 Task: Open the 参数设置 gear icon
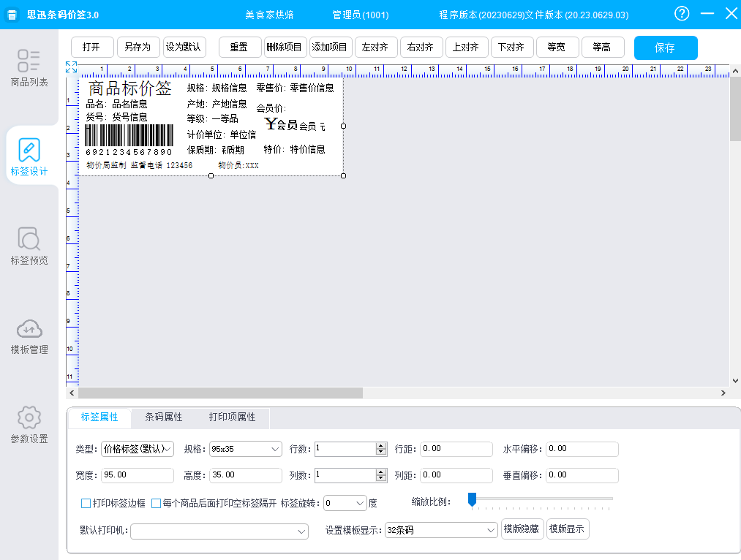[x=29, y=418]
